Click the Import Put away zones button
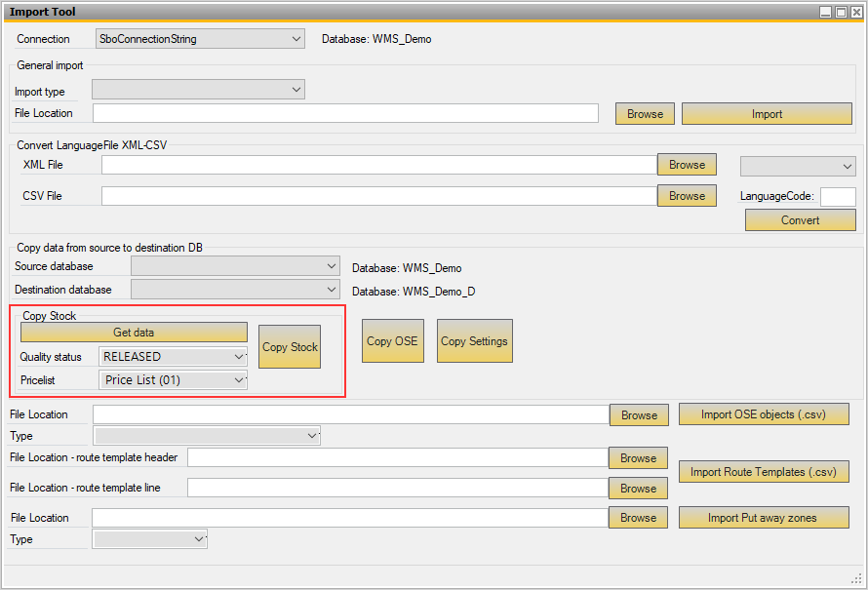Screen dimensions: 868x590 pyautogui.click(x=764, y=518)
